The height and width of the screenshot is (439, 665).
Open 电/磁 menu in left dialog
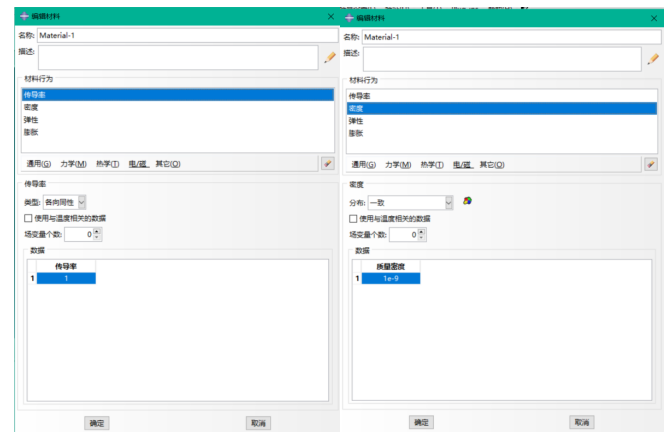pos(138,164)
